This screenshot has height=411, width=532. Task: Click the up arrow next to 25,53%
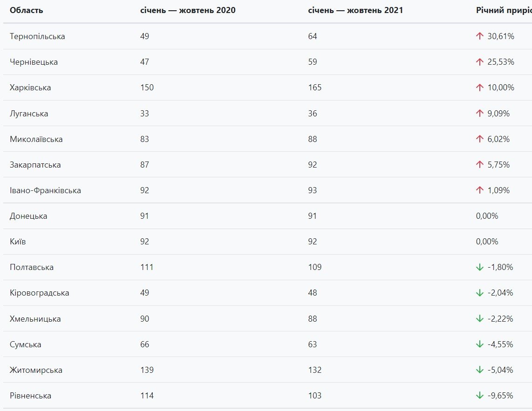click(x=480, y=62)
